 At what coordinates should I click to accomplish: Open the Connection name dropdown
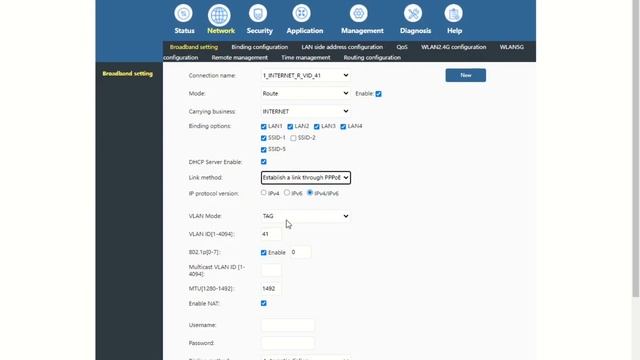(x=306, y=76)
